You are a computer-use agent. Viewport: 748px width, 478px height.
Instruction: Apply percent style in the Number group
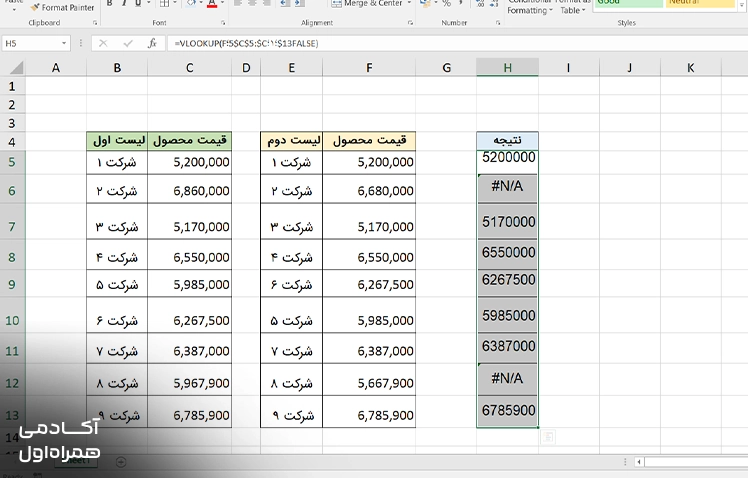(x=447, y=3)
